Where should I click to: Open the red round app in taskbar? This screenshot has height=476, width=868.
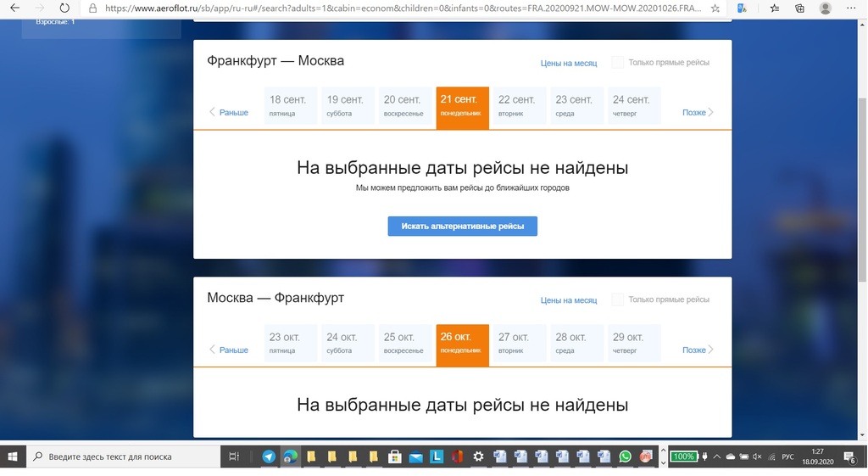(646, 456)
